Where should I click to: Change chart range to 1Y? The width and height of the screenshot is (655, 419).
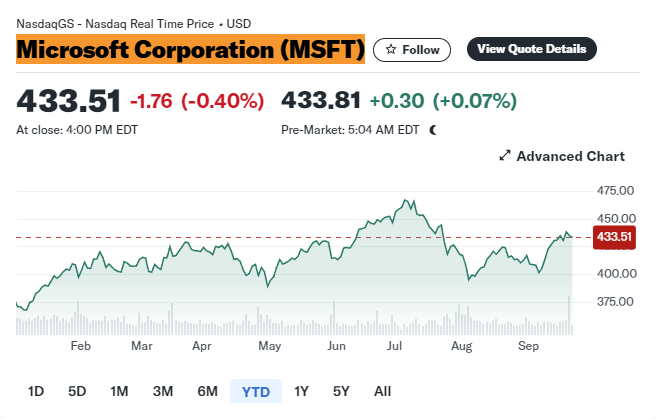tap(301, 391)
